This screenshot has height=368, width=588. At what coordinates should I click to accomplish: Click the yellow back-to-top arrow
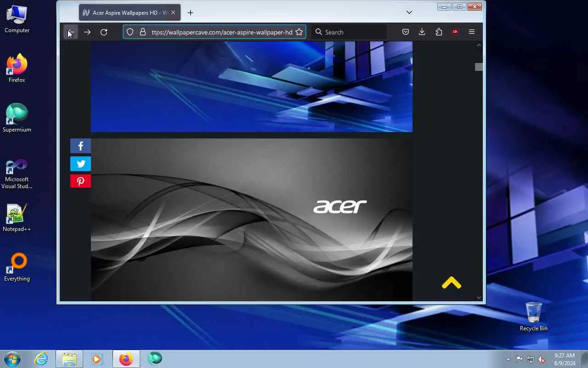452,282
